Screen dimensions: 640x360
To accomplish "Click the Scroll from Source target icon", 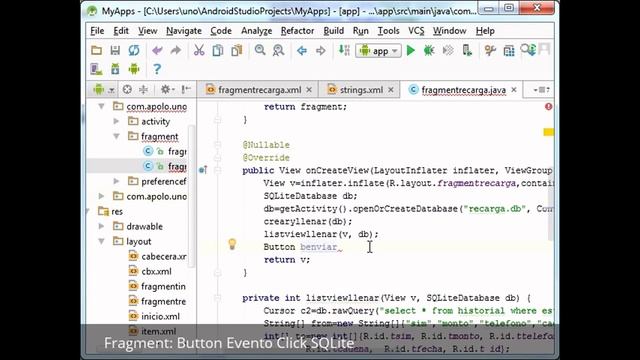I will [127, 89].
